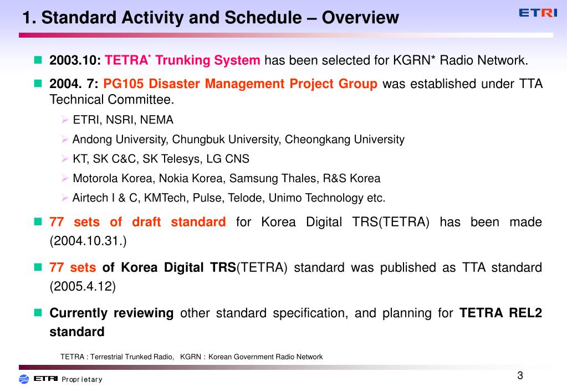The image size is (567, 392).
Task: Click the arrow bullet before 'ETRI, NSRI, NEMA'
Action: pyautogui.click(x=65, y=120)
